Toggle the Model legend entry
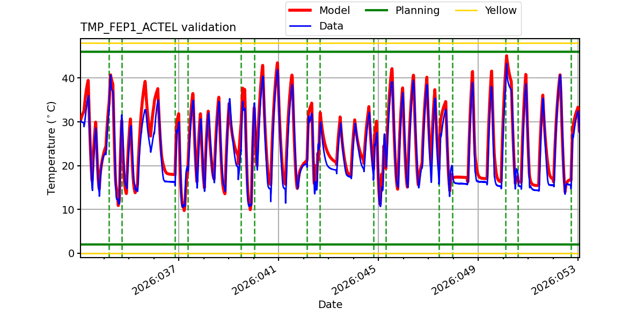644x322 pixels. tap(334, 9)
